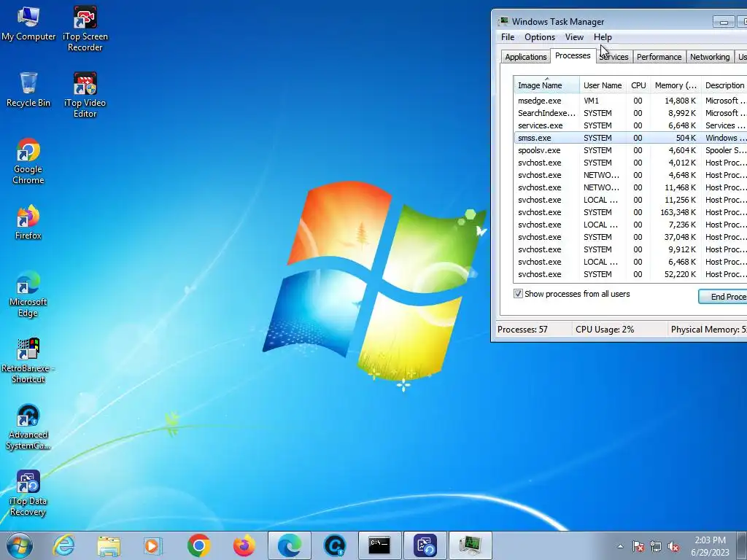The width and height of the screenshot is (747, 560).
Task: Switch to the Networking tab
Action: (x=710, y=57)
